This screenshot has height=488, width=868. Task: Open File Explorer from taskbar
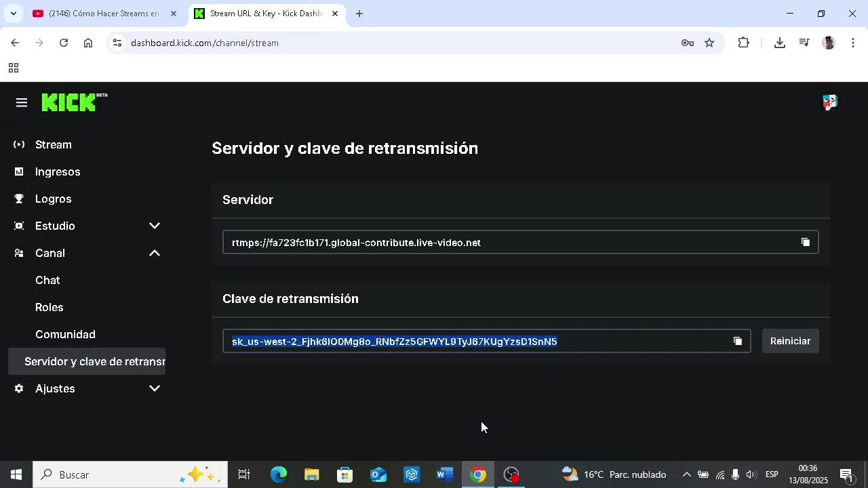click(x=311, y=474)
